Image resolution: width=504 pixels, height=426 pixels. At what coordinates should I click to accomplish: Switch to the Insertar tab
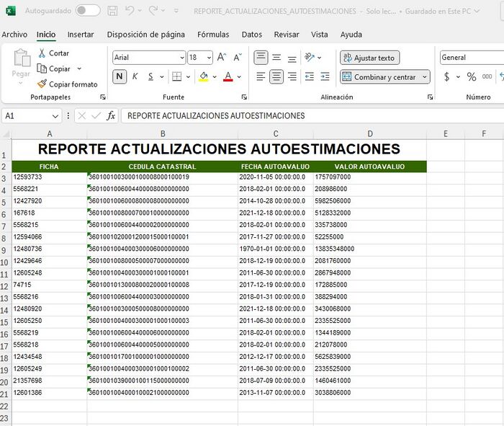pyautogui.click(x=81, y=35)
